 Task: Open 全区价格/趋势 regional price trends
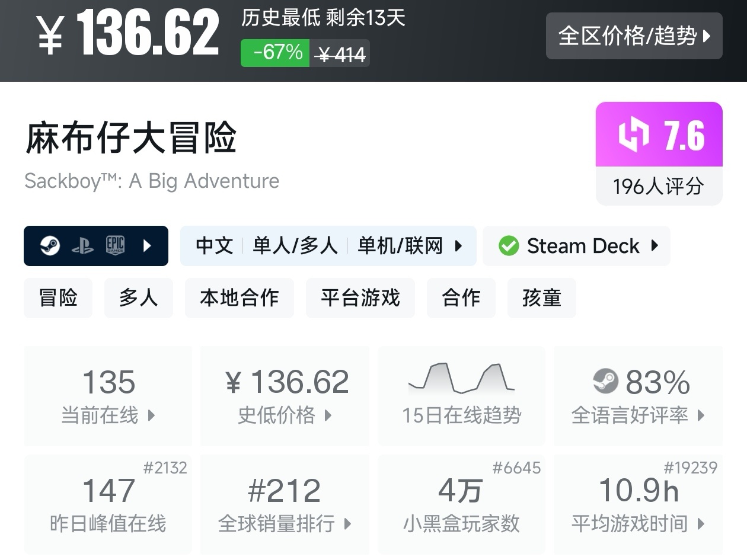(x=634, y=36)
